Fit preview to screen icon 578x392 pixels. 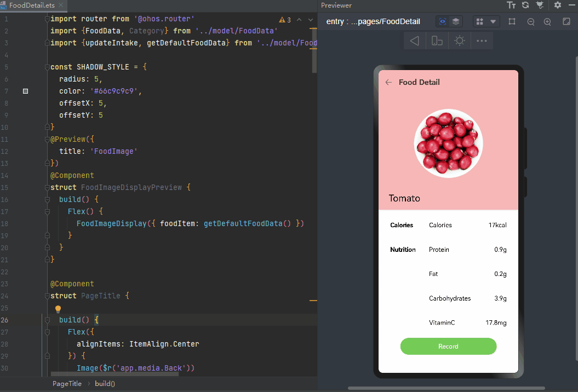pos(566,21)
